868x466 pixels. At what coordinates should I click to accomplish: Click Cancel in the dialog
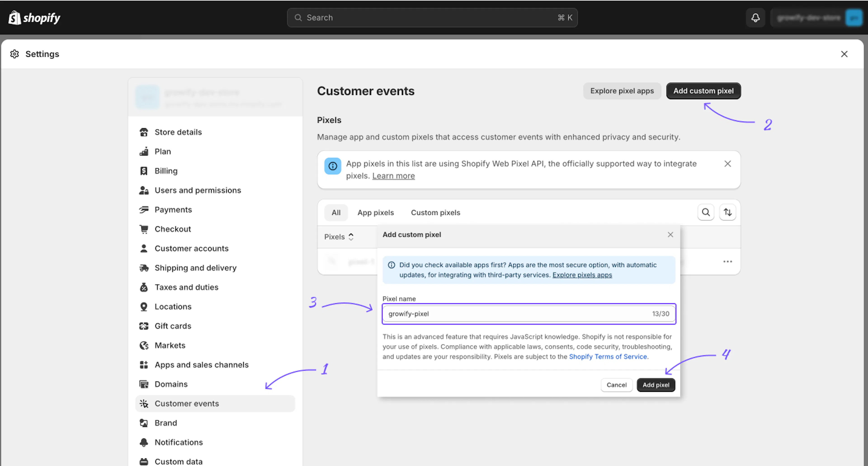point(616,385)
